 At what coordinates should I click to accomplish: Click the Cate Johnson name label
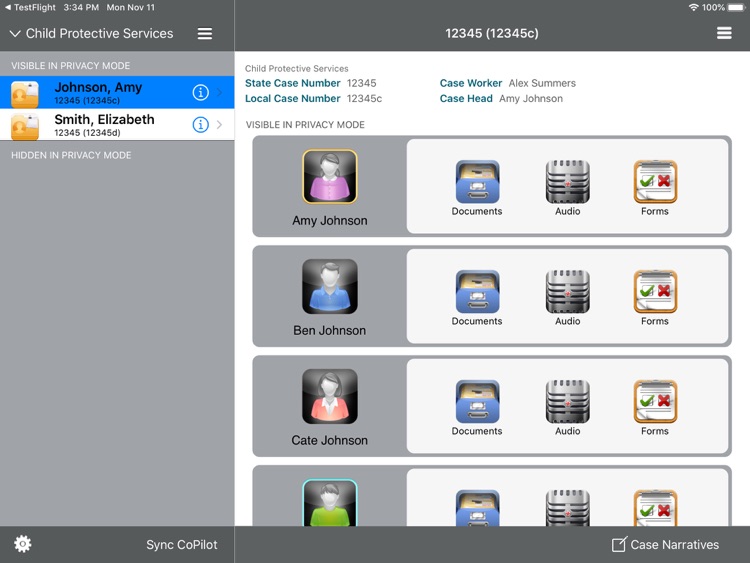point(330,441)
